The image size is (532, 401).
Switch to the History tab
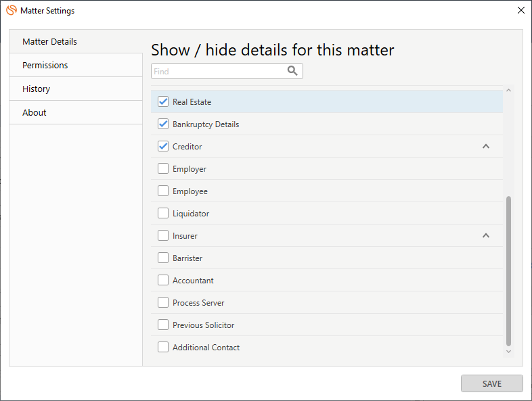(76, 89)
